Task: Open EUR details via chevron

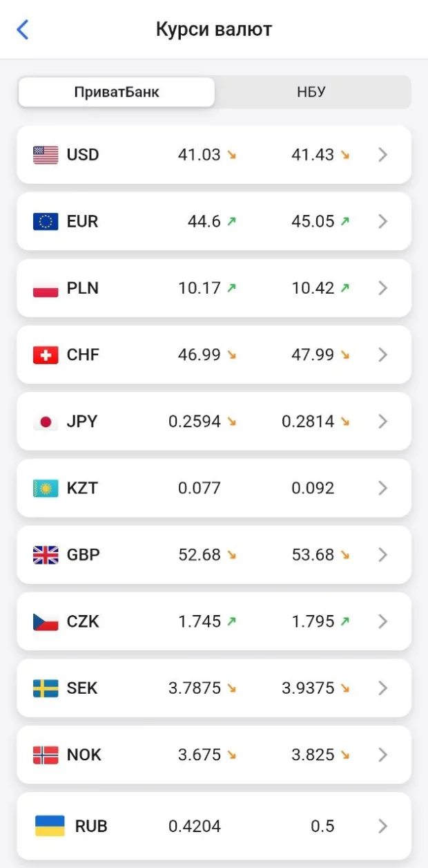Action: tap(383, 221)
